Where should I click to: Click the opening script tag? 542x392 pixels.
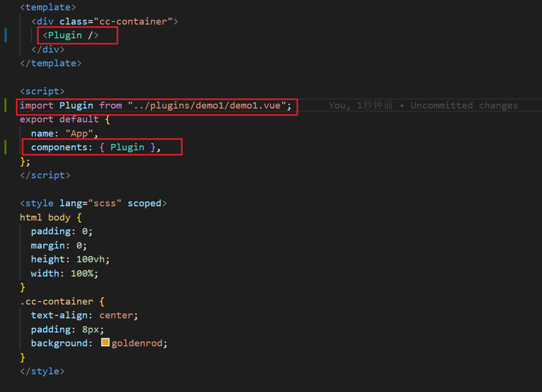[x=42, y=91]
